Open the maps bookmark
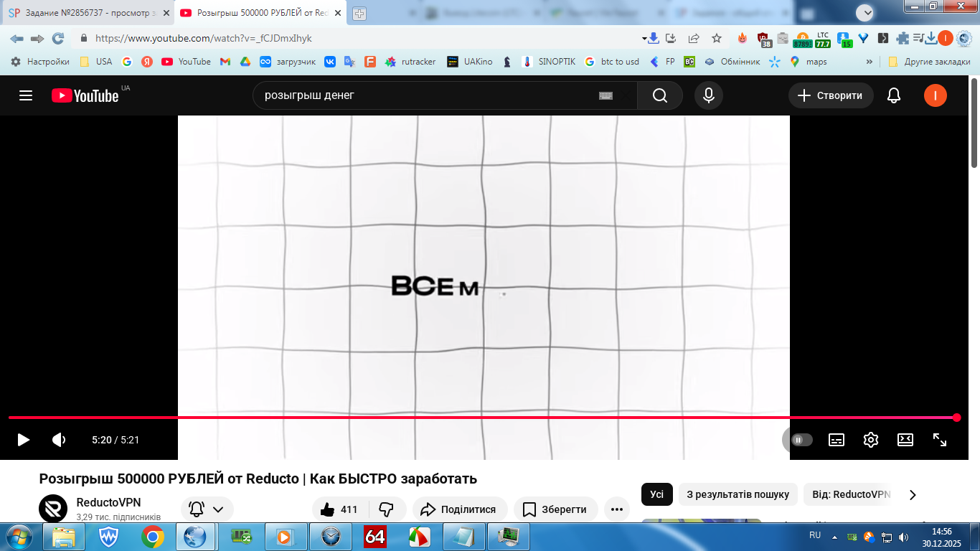Image resolution: width=980 pixels, height=551 pixels. pos(808,62)
